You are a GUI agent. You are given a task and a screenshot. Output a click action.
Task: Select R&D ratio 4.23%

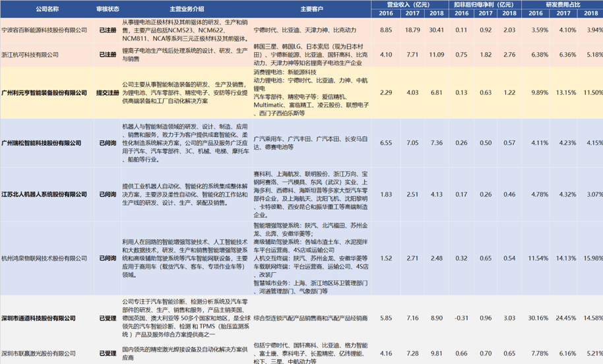pyautogui.click(x=567, y=143)
